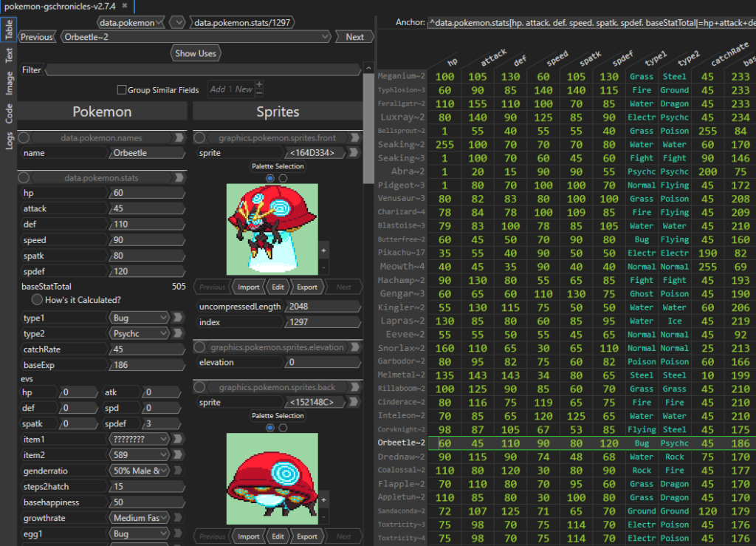Viewport: 756px width, 546px height.
Task: Toggle the data.pokemon.names section circle
Action: coord(24,137)
